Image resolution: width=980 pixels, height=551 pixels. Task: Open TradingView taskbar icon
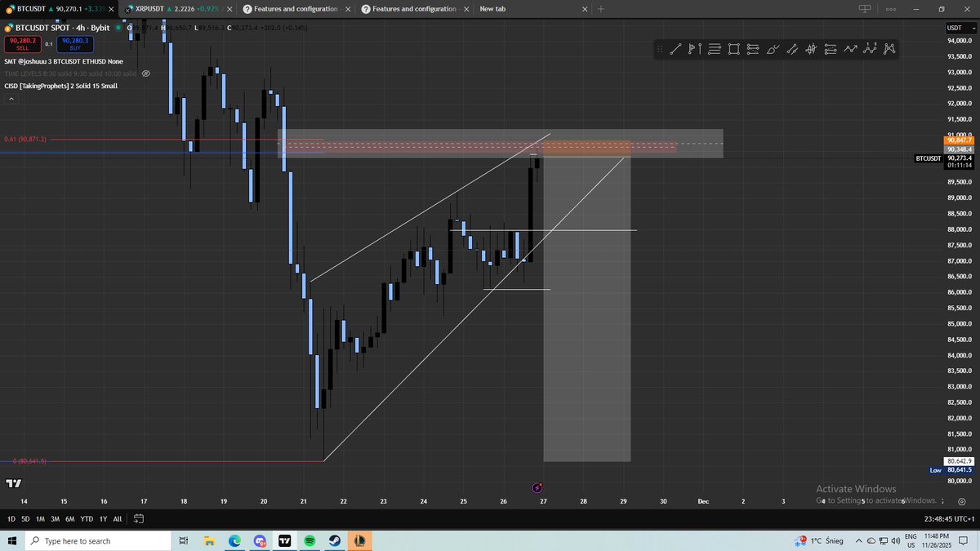click(285, 541)
